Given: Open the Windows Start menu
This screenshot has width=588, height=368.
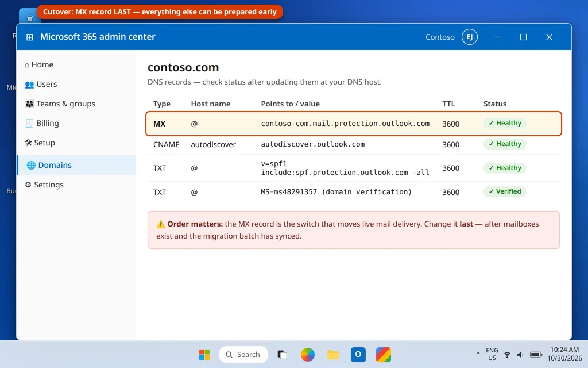Looking at the screenshot, I should click(204, 354).
